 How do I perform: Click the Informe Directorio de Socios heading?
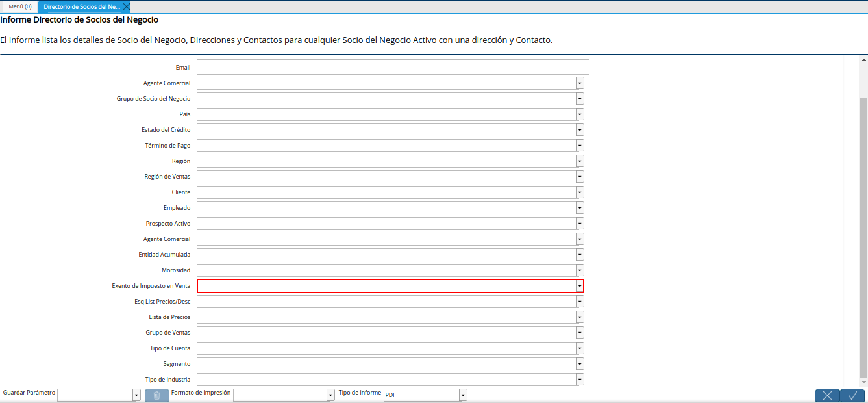click(79, 20)
